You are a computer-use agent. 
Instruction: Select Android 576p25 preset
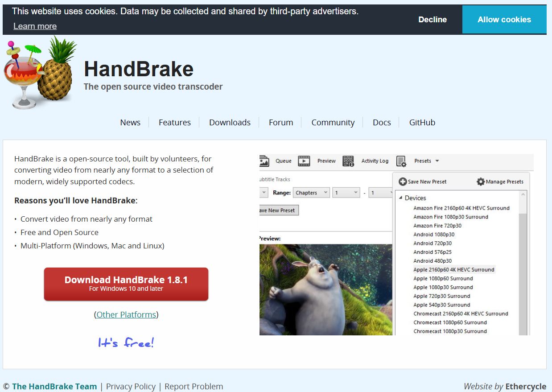coord(433,252)
